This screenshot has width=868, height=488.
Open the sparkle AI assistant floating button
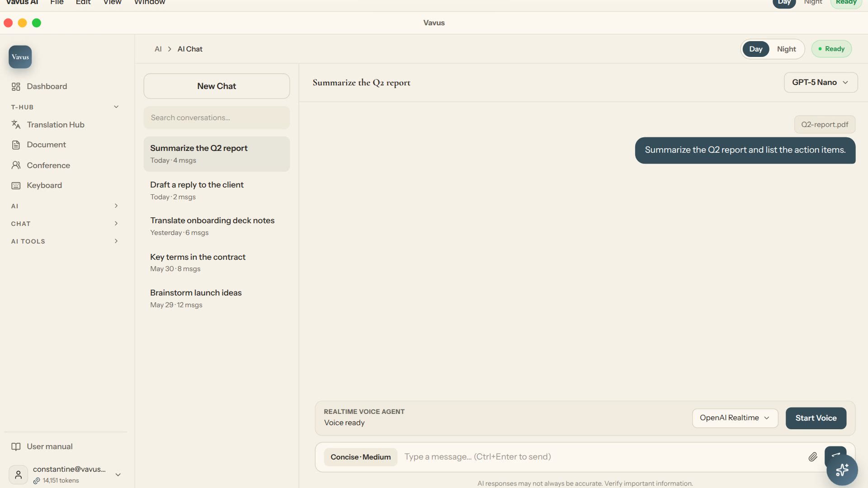pos(842,470)
